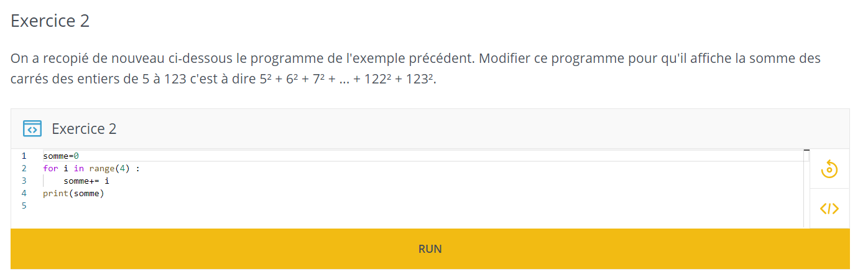Click the 'Exercice 2' panel header title

84,129
